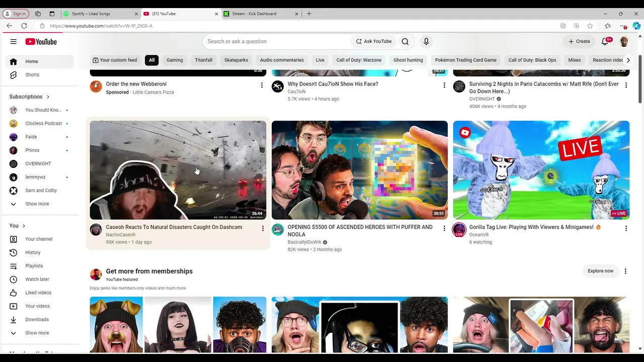644x362 pixels.
Task: Refresh the page in the browser
Action: [x=24, y=26]
